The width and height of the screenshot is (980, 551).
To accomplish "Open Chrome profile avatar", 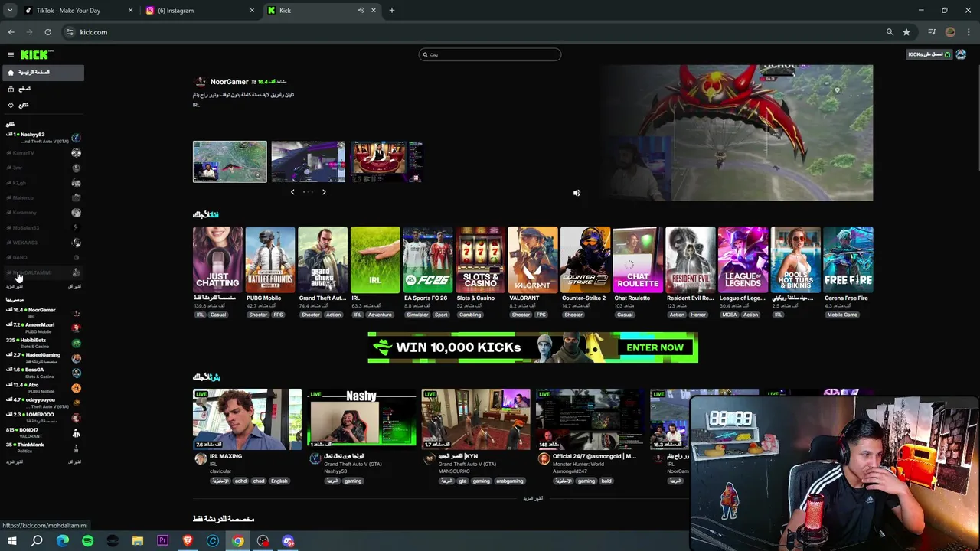I will [x=950, y=32].
